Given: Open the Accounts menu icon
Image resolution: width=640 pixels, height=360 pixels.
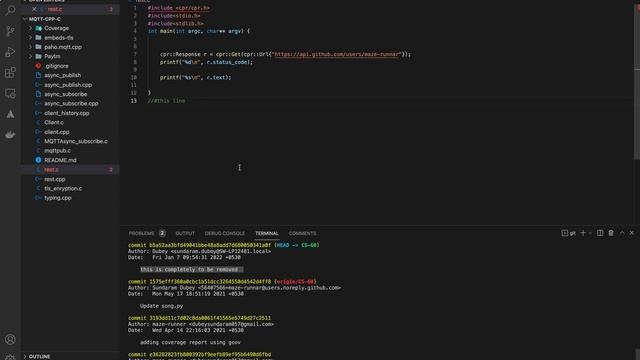Looking at the screenshot, I should pyautogui.click(x=10, y=339).
